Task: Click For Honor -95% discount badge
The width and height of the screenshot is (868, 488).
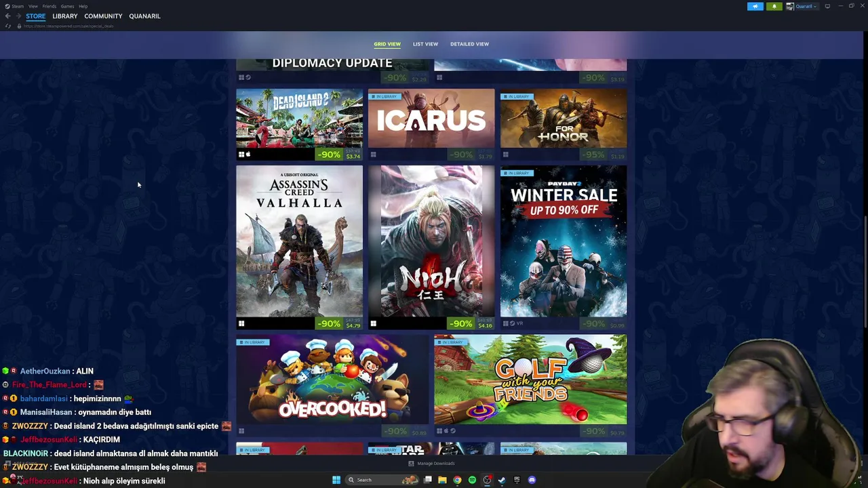Action: point(594,155)
